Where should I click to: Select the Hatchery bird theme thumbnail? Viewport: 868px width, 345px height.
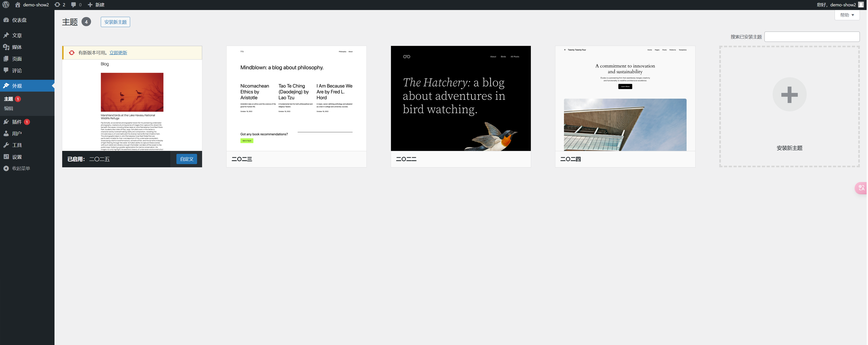(460, 98)
